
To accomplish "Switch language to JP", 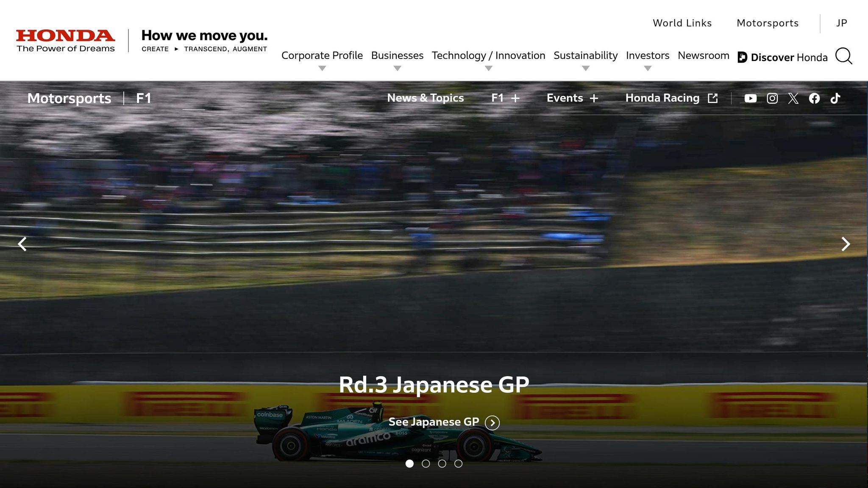I will tap(841, 23).
